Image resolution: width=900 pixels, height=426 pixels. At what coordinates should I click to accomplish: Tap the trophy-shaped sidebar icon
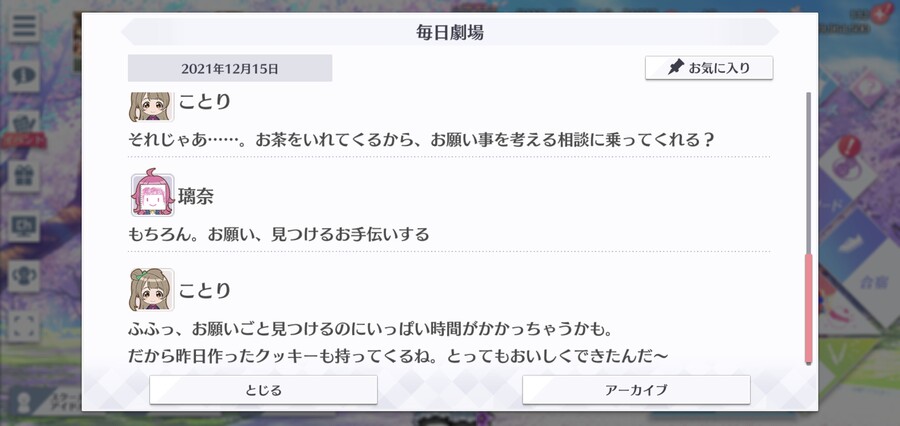[24, 276]
